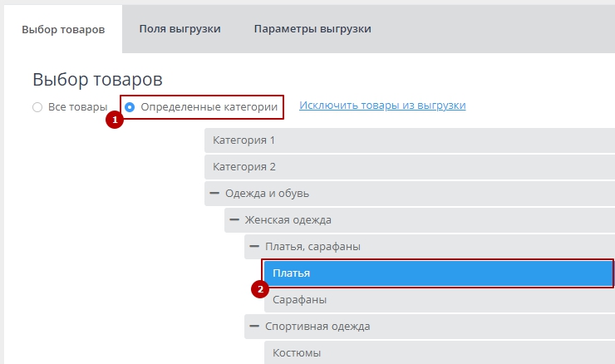The height and width of the screenshot is (364, 615).
Task: Click the Одежда и обувь category label
Action: (268, 193)
